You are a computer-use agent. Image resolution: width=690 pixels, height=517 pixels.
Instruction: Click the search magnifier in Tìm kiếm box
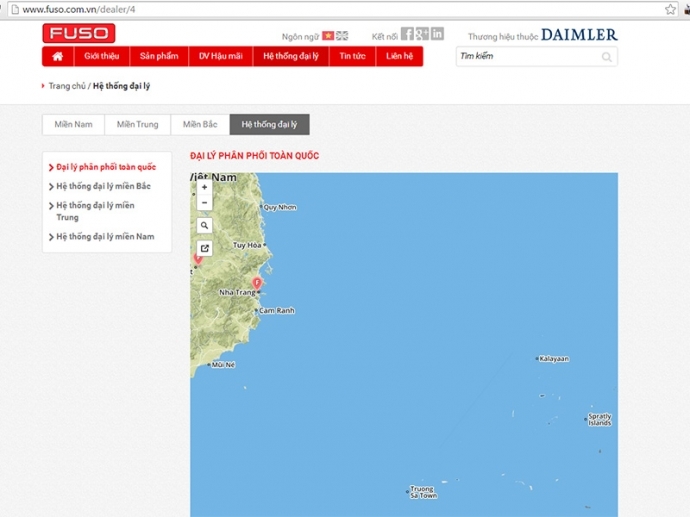tap(606, 57)
